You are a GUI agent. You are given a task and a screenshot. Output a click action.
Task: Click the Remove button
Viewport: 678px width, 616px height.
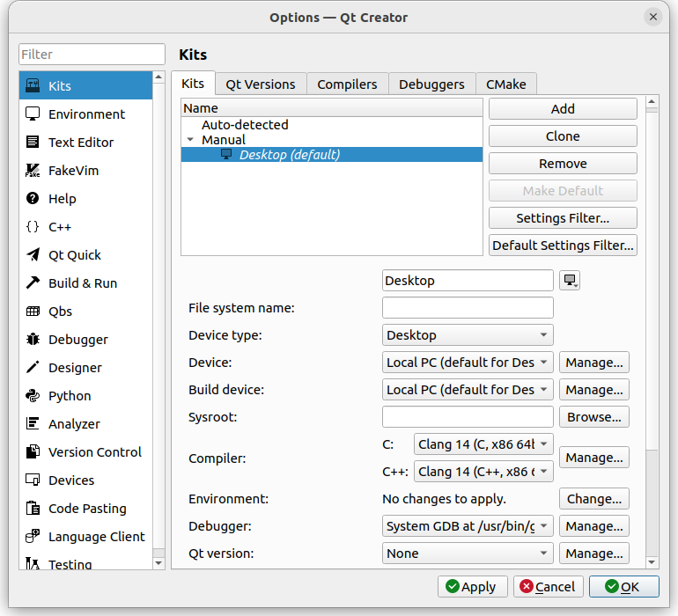563,164
